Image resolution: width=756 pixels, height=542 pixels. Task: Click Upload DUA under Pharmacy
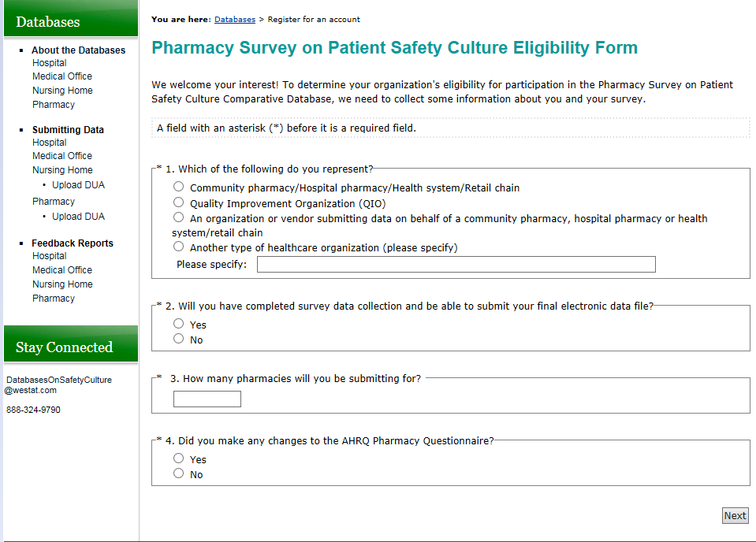[78, 217]
